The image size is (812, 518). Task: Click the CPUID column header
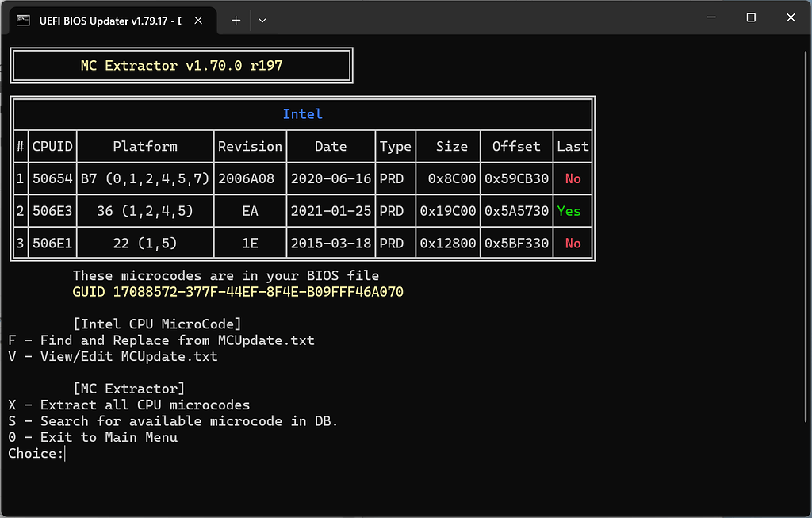tap(52, 147)
